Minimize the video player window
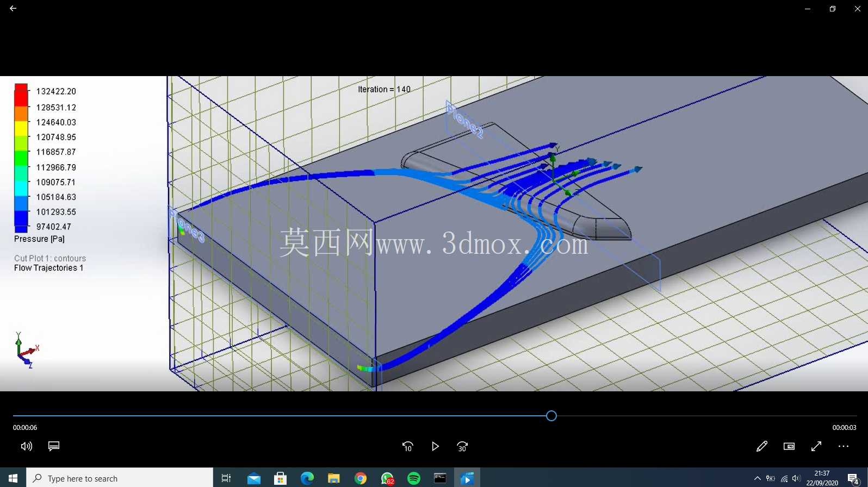Viewport: 868px width, 487px height. pos(808,9)
